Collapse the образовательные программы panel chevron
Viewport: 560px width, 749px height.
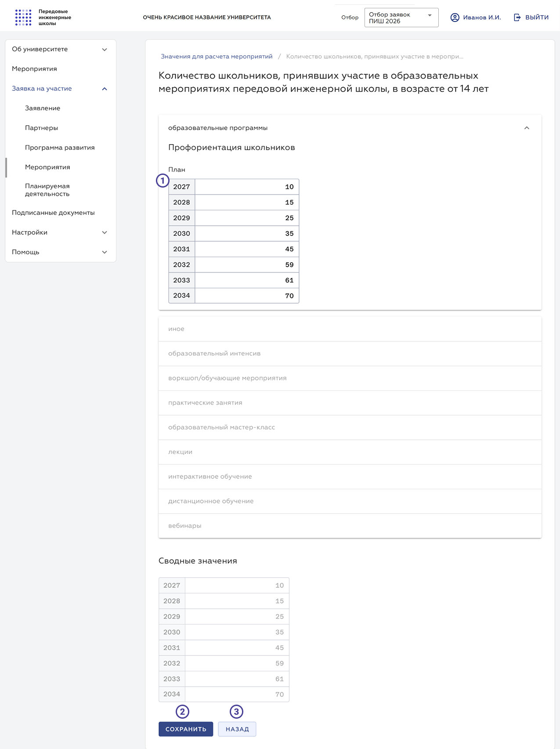pos(527,128)
